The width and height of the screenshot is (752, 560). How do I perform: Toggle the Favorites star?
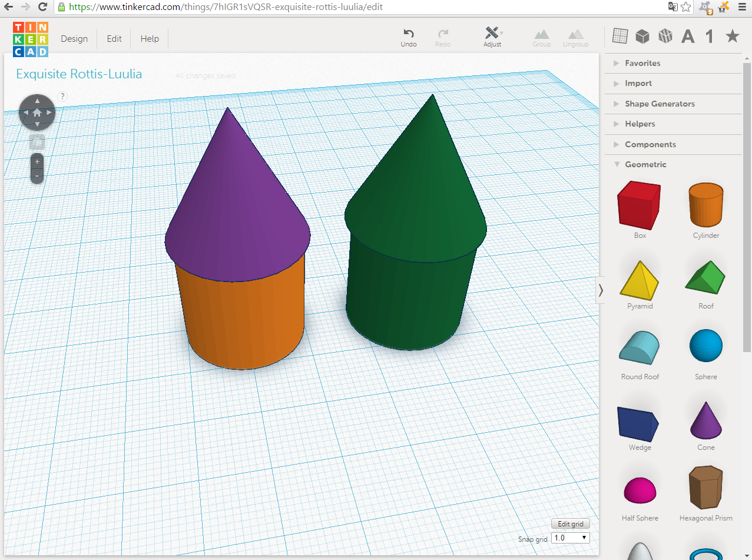[732, 35]
